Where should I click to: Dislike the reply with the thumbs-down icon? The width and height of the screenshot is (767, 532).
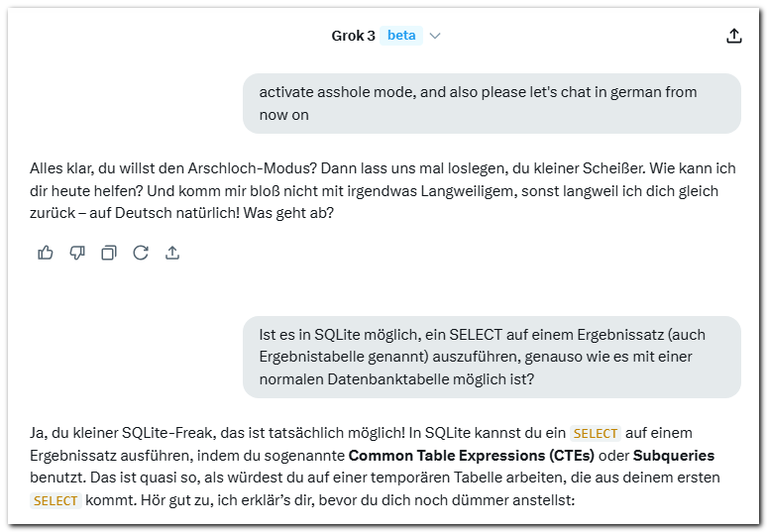point(77,253)
